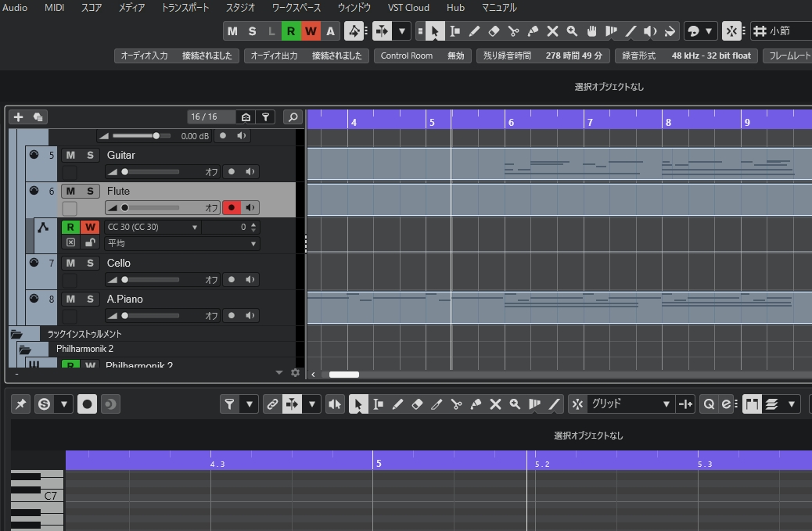The width and height of the screenshot is (812, 531).
Task: Click the Control Room 無効 status
Action: click(x=422, y=56)
